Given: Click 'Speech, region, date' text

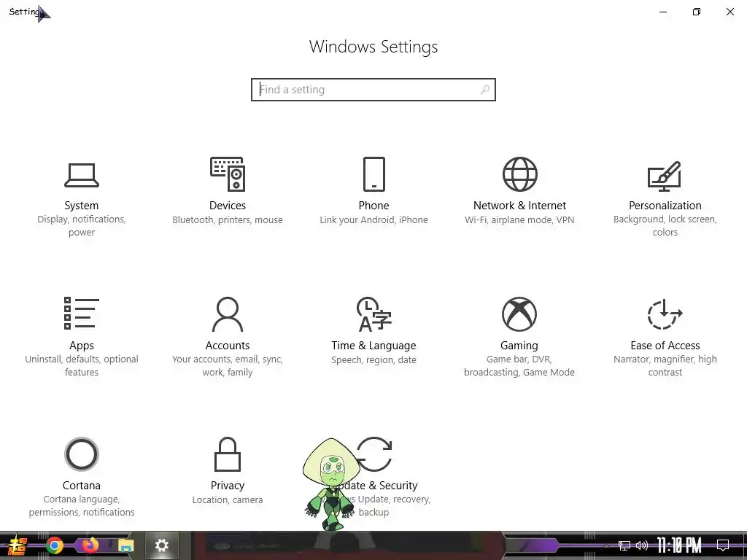Looking at the screenshot, I should (374, 359).
